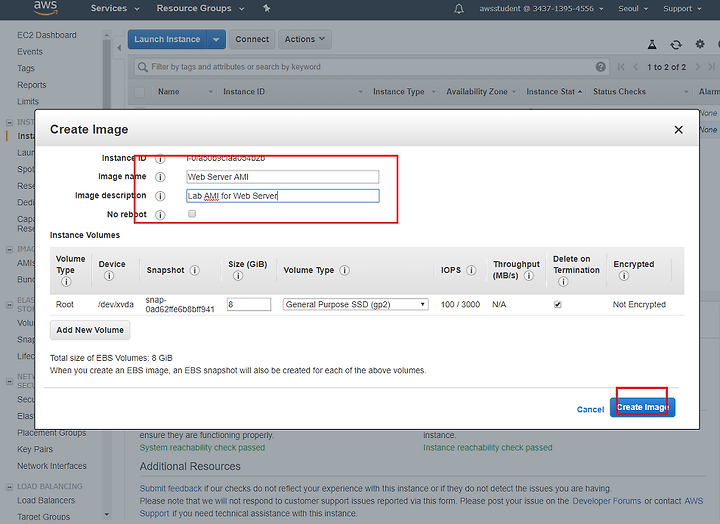
Task: Uncheck Delete on Termination for Root volume
Action: click(x=557, y=304)
